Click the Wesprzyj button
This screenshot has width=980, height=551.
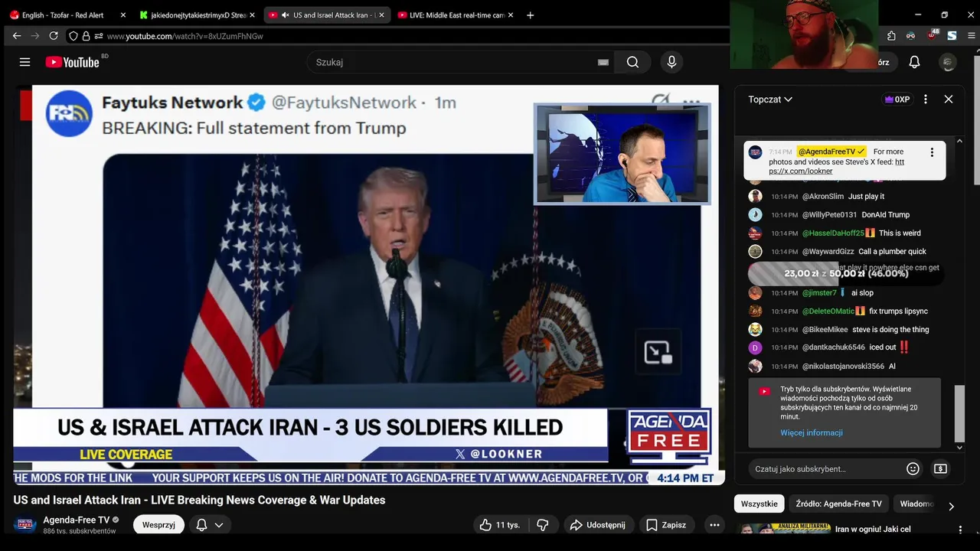tap(158, 525)
